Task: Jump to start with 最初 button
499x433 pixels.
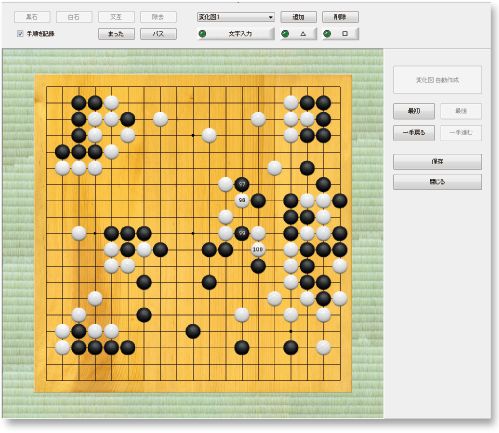Action: click(414, 111)
